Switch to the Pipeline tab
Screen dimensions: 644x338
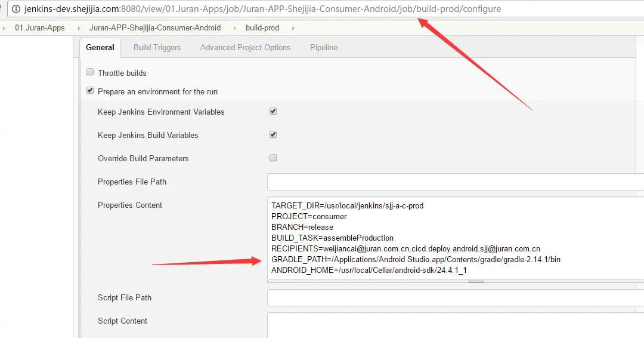tap(324, 48)
